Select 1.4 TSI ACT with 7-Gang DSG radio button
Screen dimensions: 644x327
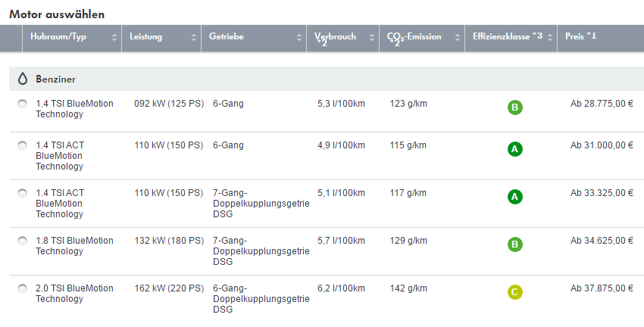click(x=22, y=193)
